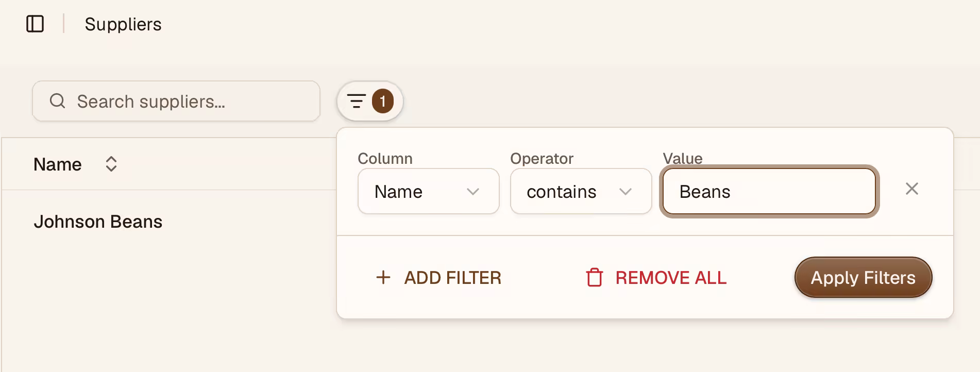Apply Filters button
Screen dimensions: 980x372
click(x=863, y=278)
